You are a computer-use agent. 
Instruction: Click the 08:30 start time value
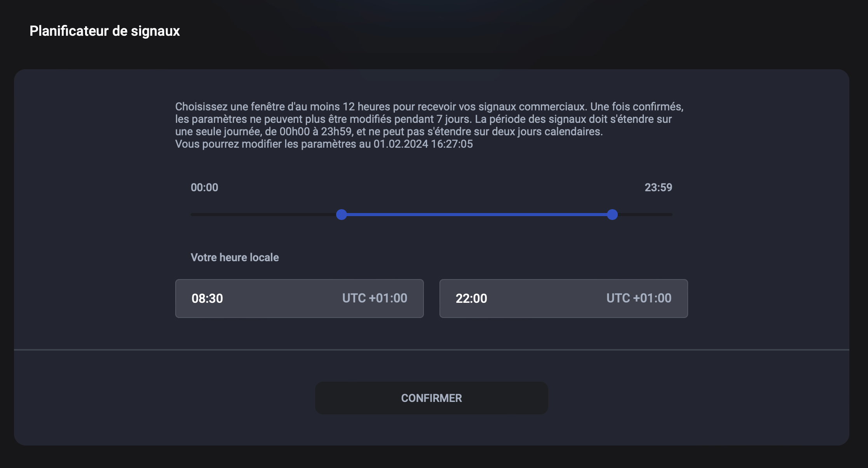click(207, 299)
